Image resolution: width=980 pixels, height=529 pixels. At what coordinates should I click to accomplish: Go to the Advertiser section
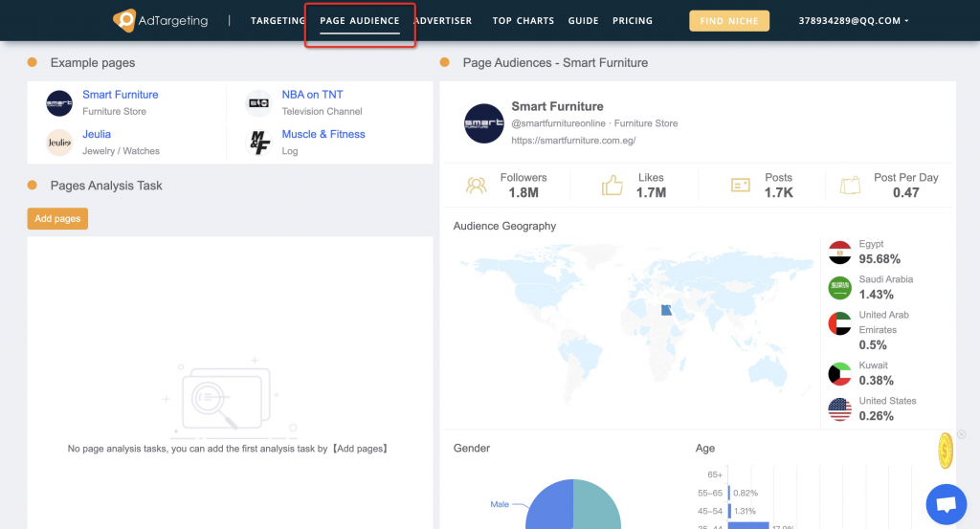pyautogui.click(x=443, y=21)
